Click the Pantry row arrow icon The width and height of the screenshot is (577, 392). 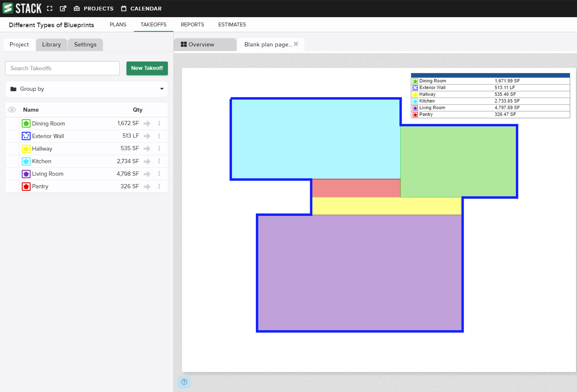coord(147,186)
